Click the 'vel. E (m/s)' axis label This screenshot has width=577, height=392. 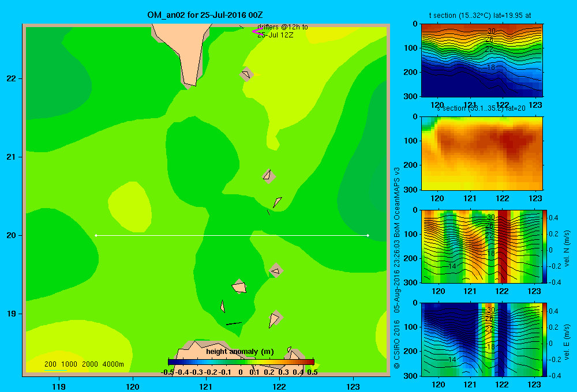point(567,342)
